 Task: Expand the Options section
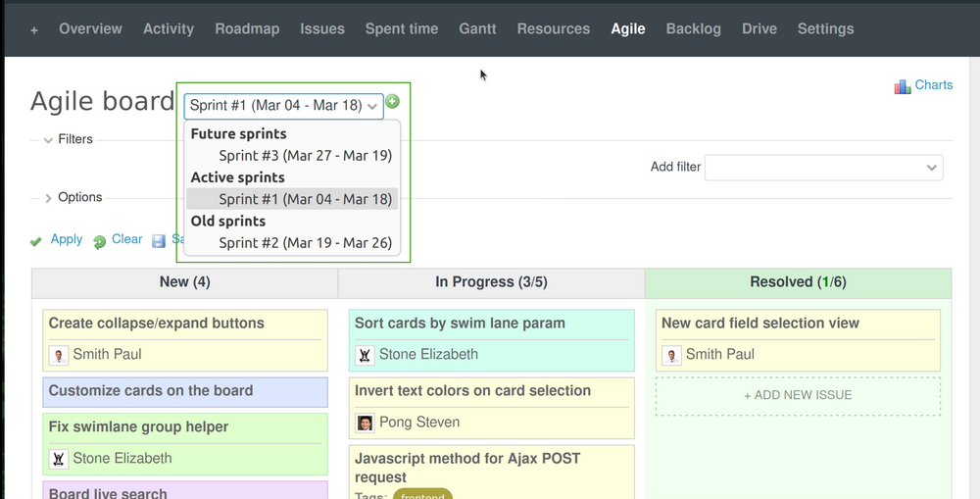[x=48, y=198]
